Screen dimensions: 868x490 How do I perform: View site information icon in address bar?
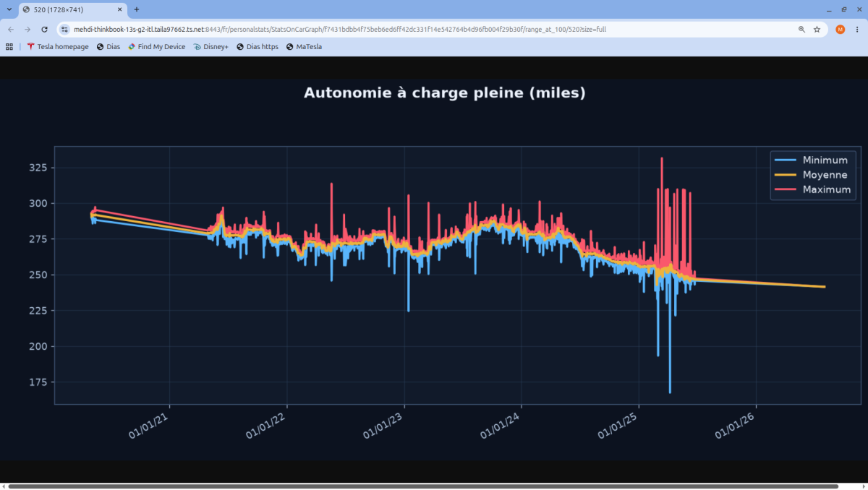(x=64, y=30)
